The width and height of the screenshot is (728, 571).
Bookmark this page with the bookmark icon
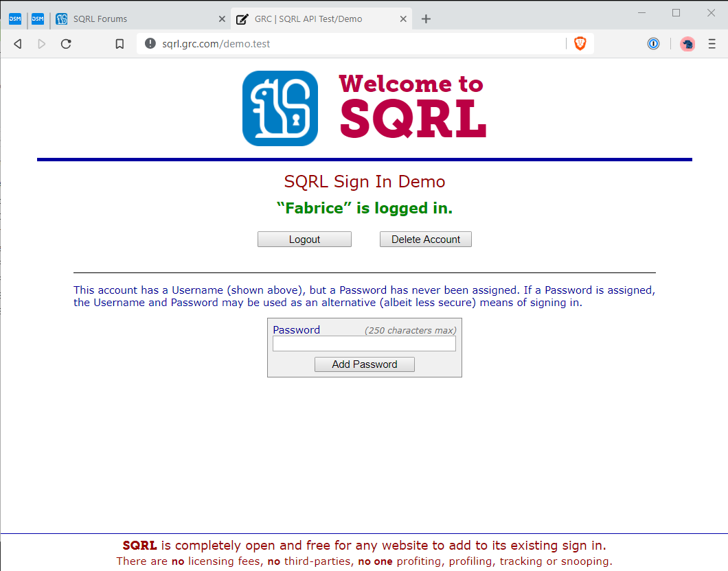point(120,44)
